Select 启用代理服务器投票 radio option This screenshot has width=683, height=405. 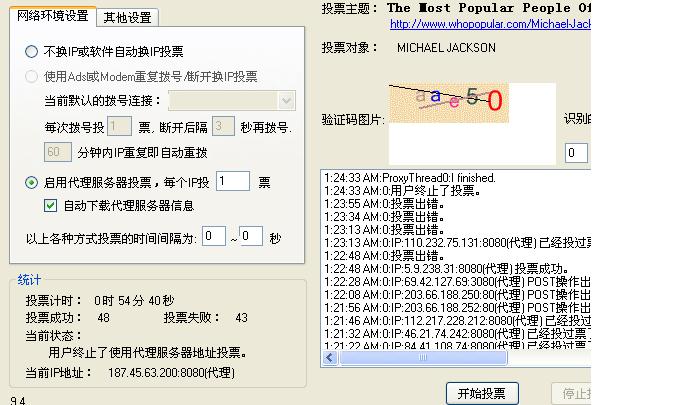[31, 182]
